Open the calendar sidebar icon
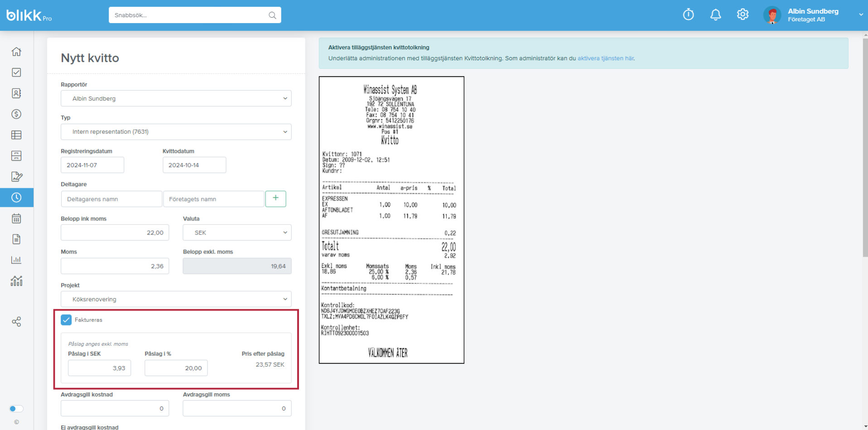868x430 pixels. 16,219
